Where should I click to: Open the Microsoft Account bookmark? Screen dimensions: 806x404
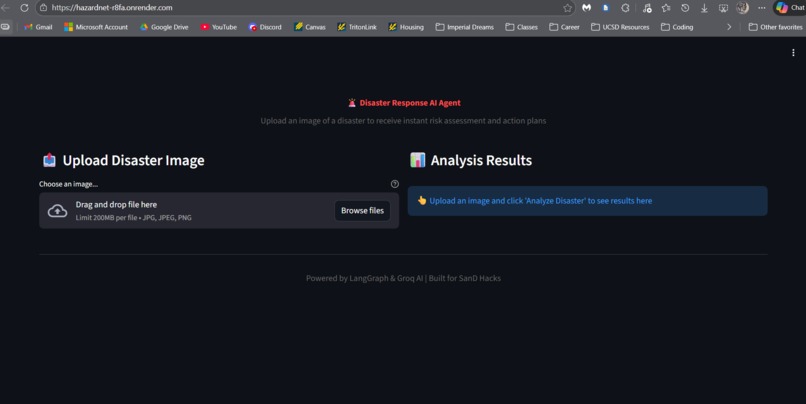[x=96, y=27]
